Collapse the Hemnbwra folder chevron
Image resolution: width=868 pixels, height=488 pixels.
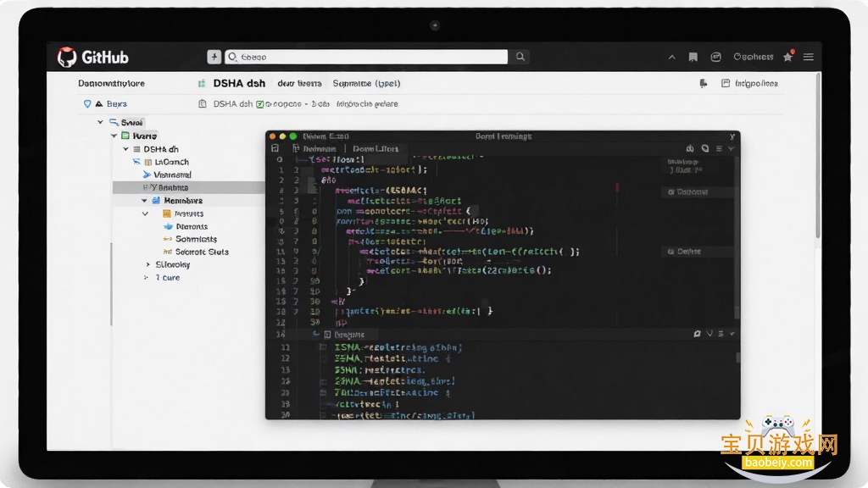point(144,200)
